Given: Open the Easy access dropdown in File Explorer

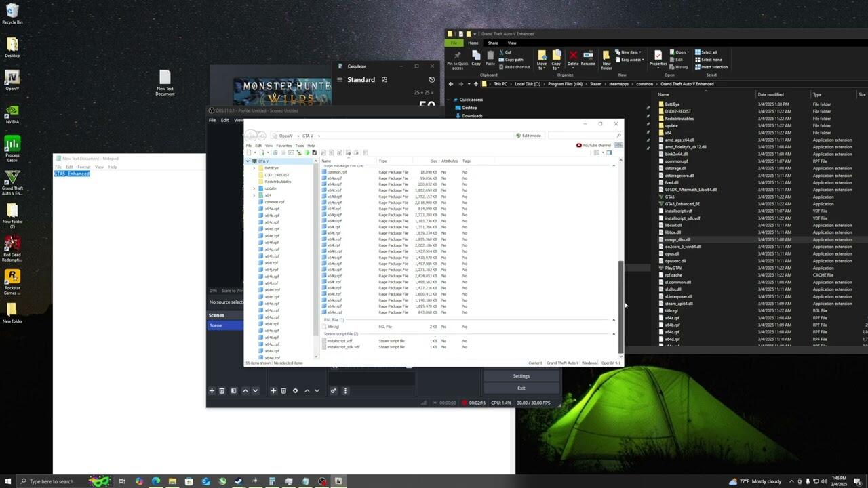Looking at the screenshot, I should [x=629, y=60].
